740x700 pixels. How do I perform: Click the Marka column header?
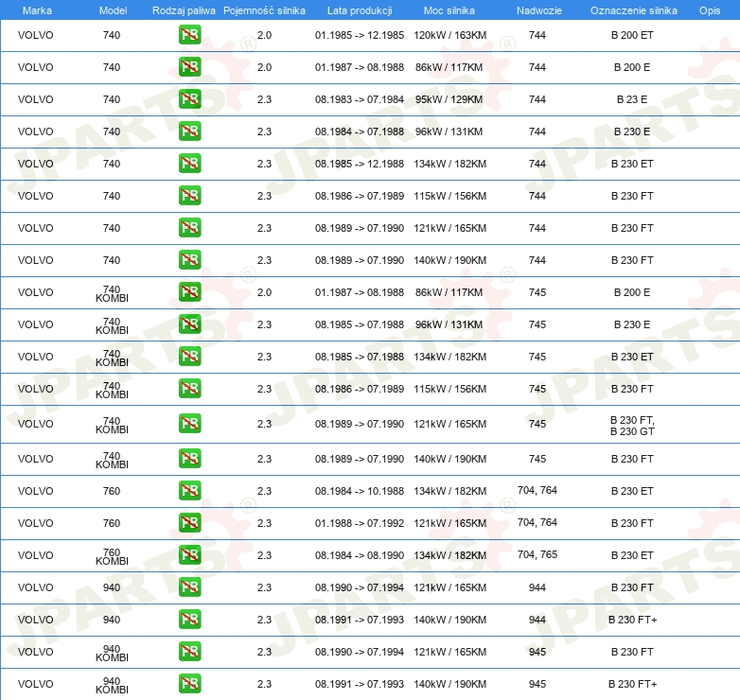37,10
